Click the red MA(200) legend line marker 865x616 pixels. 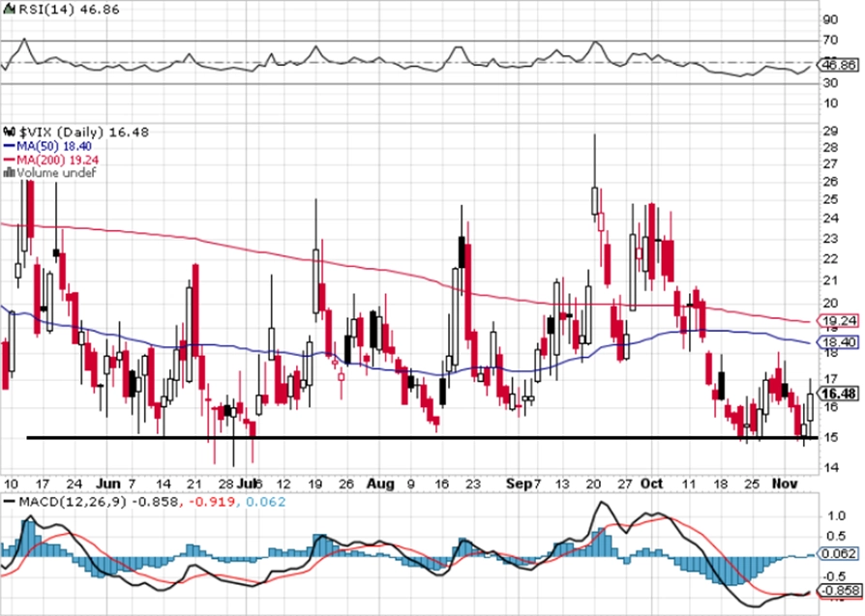[10, 160]
